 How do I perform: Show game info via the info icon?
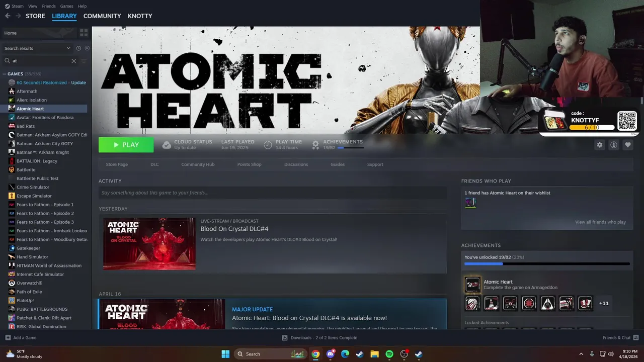(x=614, y=145)
